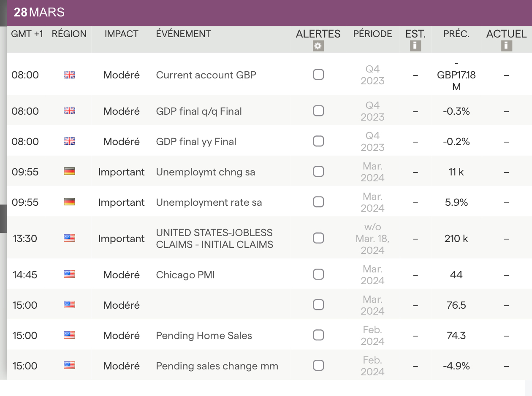This screenshot has width=532, height=396.
Task: Toggle alert checkbox for GDP final yy Final
Action: coord(318,141)
